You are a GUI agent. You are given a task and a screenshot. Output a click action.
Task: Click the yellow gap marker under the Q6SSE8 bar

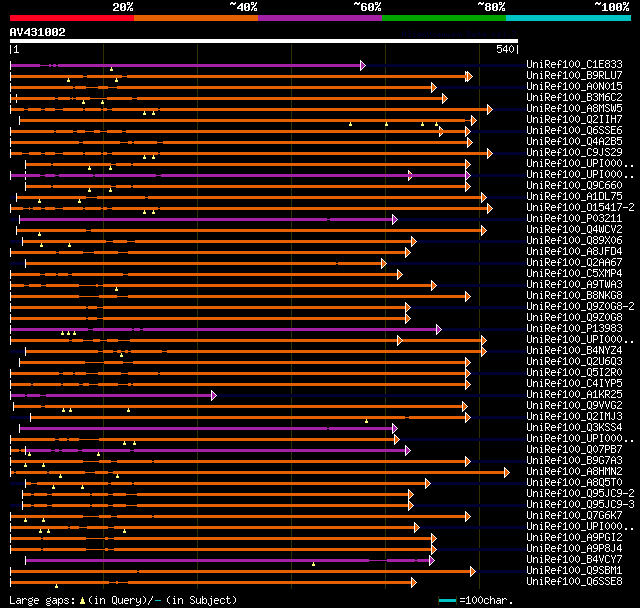tap(56, 586)
